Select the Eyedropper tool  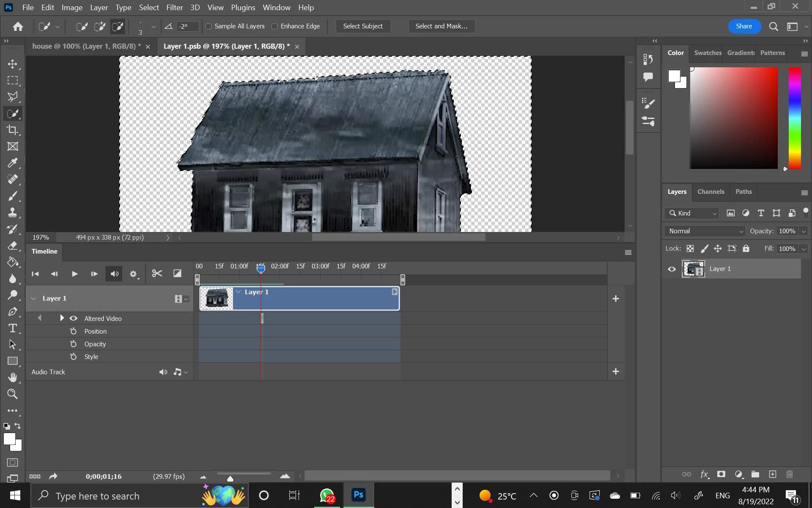pyautogui.click(x=12, y=163)
